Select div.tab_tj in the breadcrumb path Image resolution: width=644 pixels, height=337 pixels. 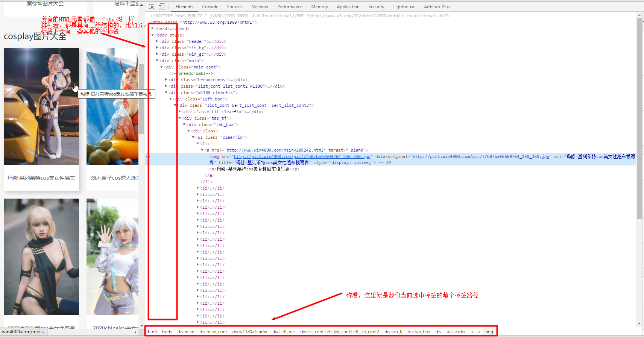[393, 332]
